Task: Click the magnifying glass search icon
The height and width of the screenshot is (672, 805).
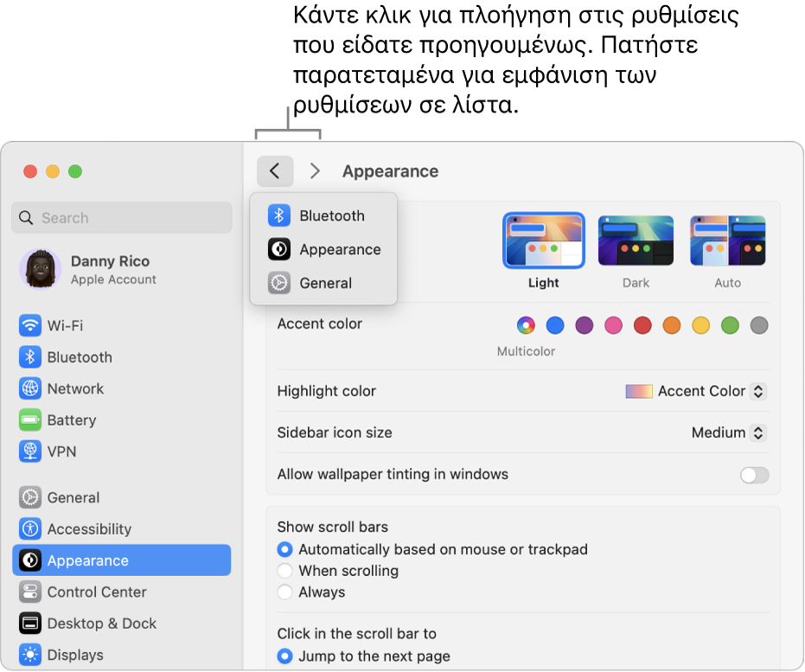Action: coord(26,218)
